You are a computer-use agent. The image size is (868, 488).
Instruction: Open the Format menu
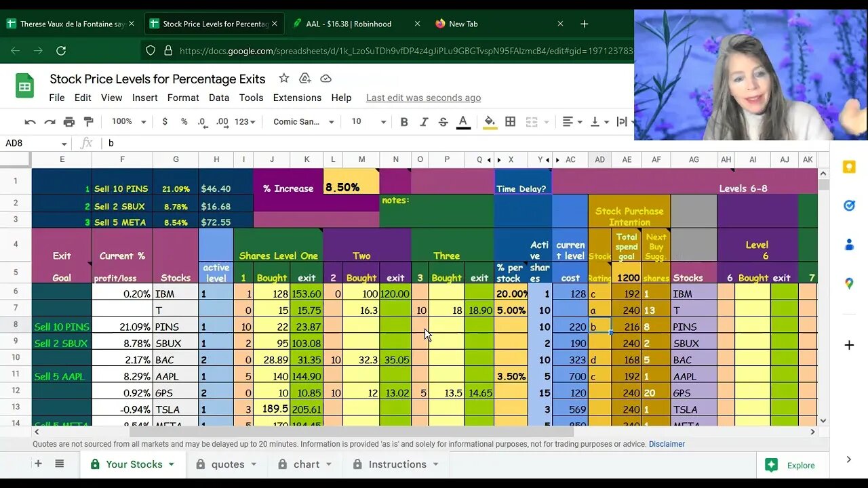pyautogui.click(x=183, y=98)
